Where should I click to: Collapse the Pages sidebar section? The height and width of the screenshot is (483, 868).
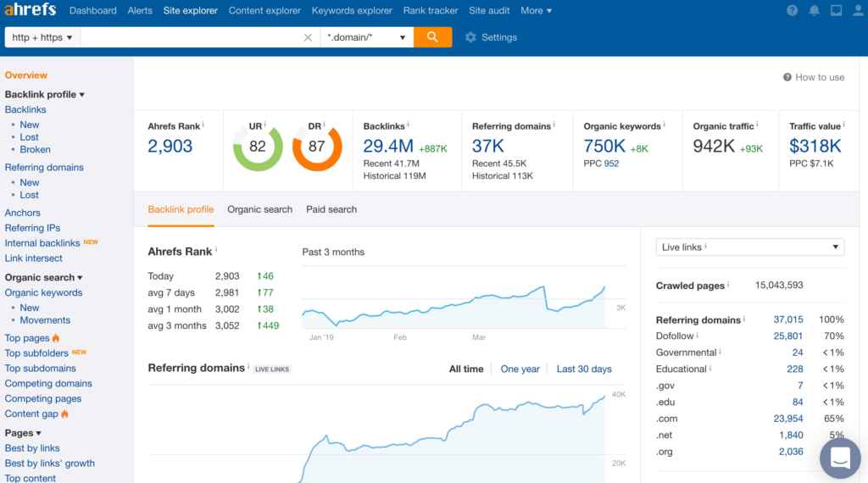click(x=23, y=433)
